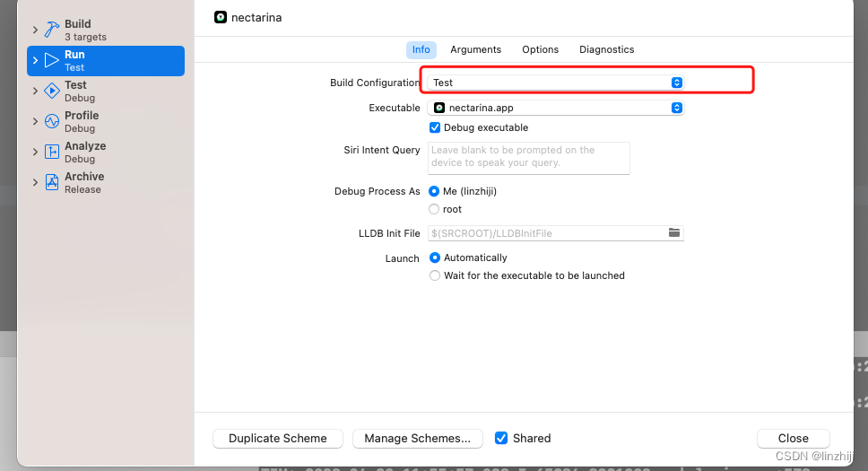Expand the Run section chevron
The height and width of the screenshot is (471, 868).
pos(35,60)
